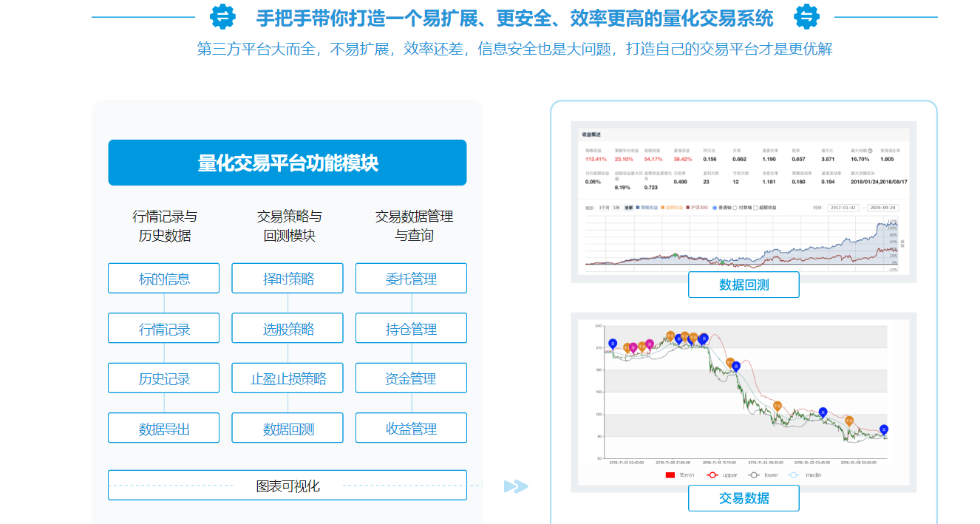Viewport: 980px width, 524px height.
Task: Click the double-arrow icon beside 图表可视化
Action: (516, 486)
